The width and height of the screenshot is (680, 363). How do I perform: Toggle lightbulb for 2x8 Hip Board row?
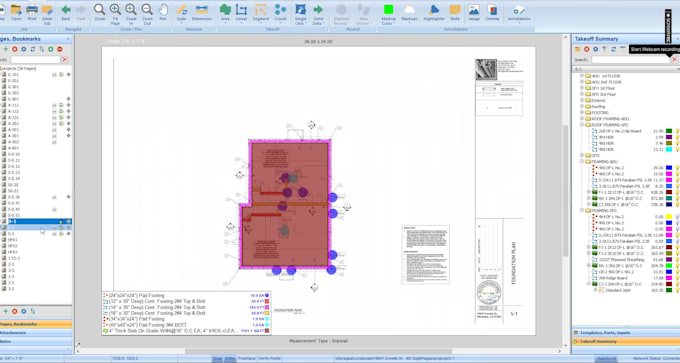click(x=677, y=131)
